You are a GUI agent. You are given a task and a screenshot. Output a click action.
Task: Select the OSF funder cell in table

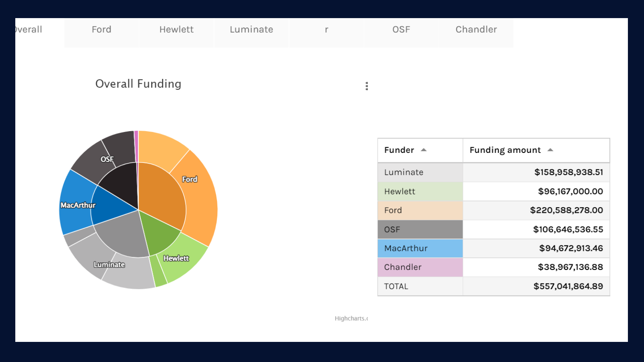(420, 230)
